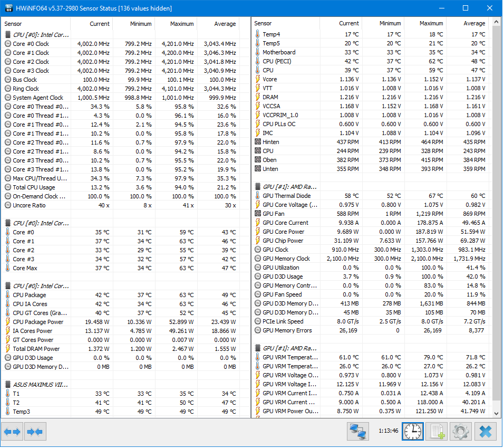This screenshot has height=448, width=504.
Task: Click the ASUS MAXIMUS VII chip icon
Action: [8, 385]
